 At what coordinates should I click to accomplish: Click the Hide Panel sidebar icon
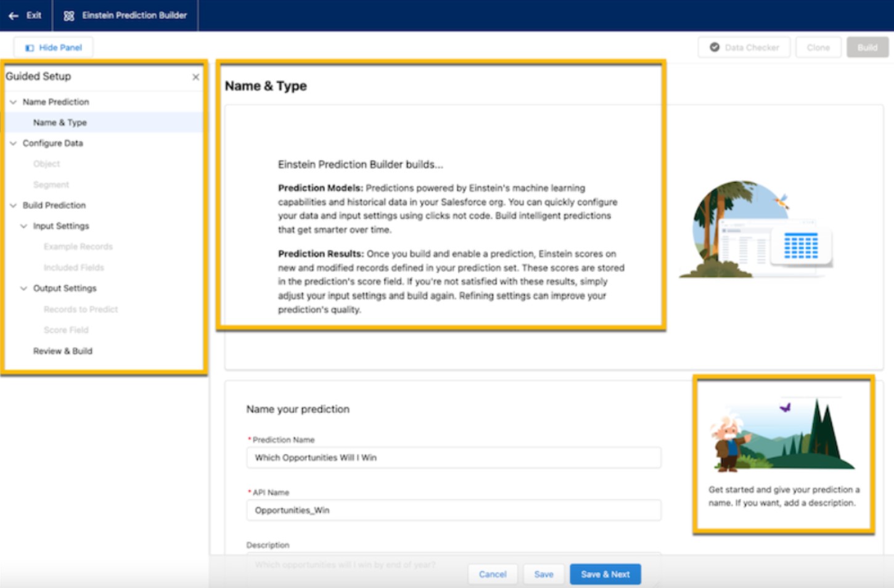29,47
